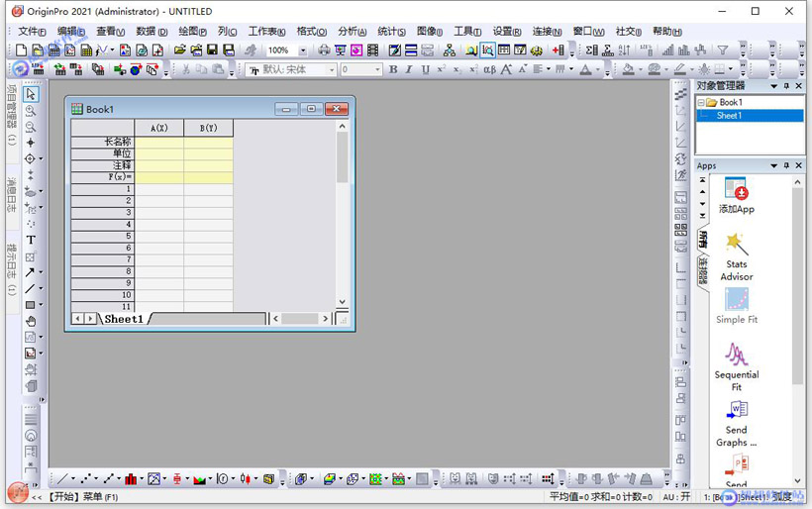812x509 pixels.
Task: Launch the Sequential Fit app
Action: pyautogui.click(x=736, y=367)
